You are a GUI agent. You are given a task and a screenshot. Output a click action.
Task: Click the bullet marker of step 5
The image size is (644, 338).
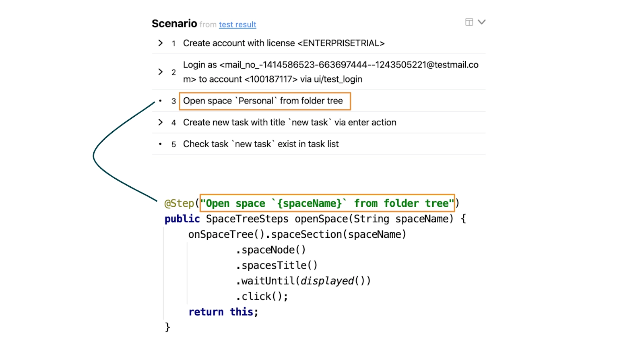tap(161, 144)
